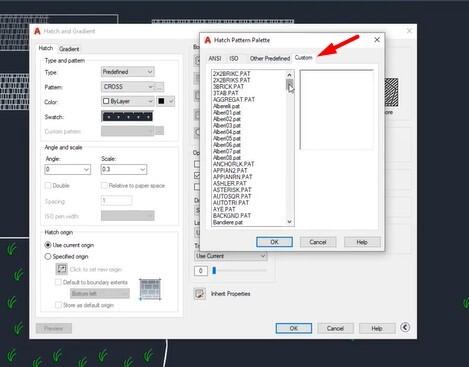Open the Other Predefined tab
This screenshot has height=367, width=469.
pyautogui.click(x=270, y=59)
